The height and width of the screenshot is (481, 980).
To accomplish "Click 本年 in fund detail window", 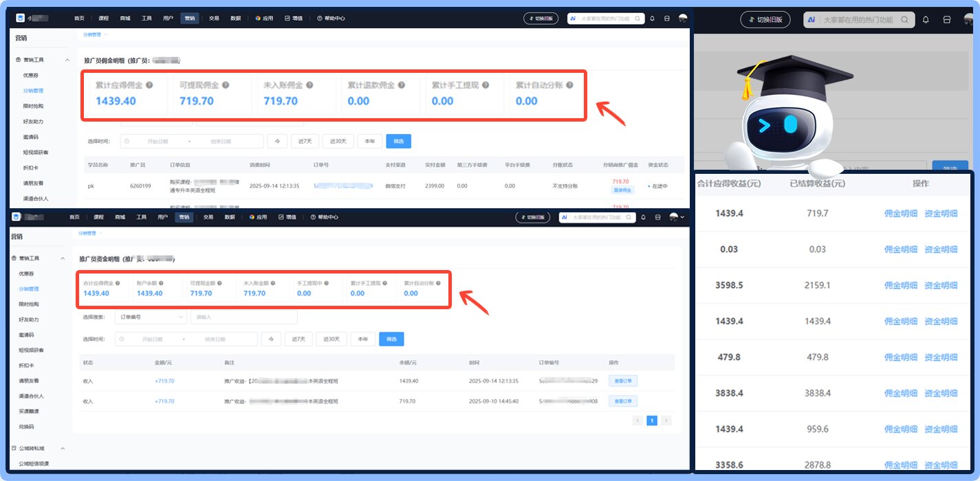I will click(x=362, y=339).
